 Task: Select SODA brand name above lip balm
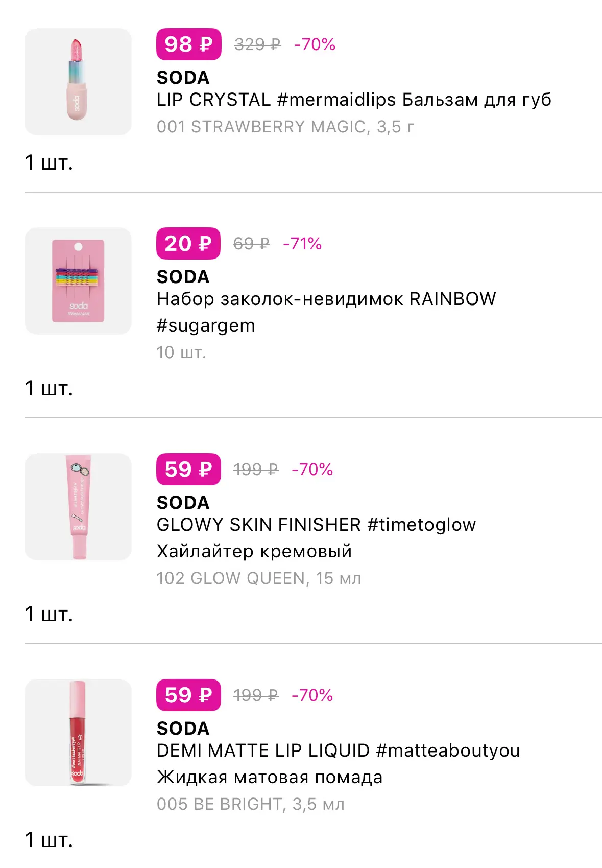(183, 78)
